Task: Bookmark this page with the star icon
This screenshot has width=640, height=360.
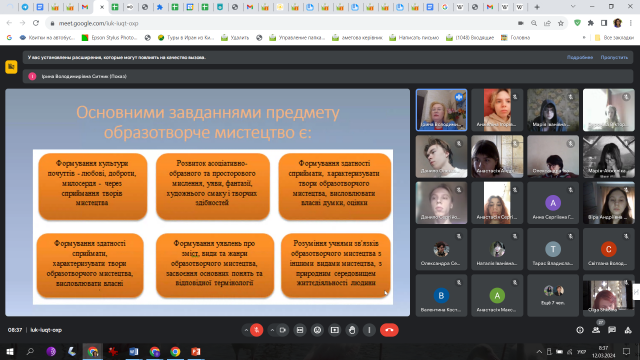Action: coord(561,23)
